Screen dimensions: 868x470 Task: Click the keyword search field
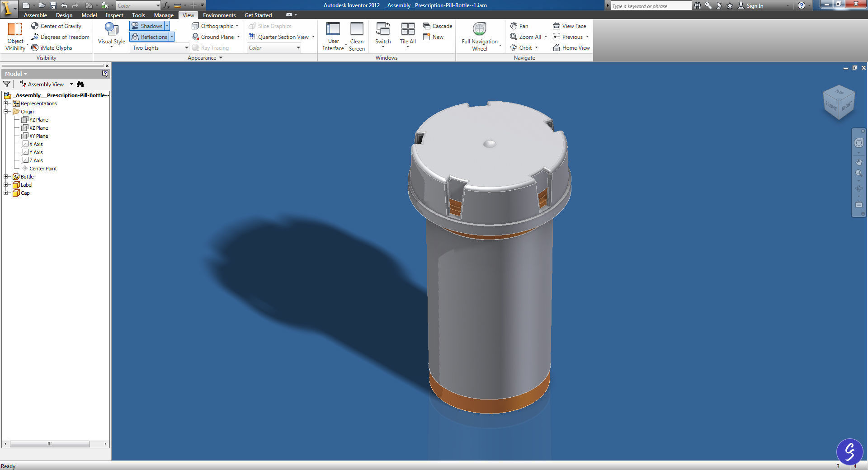651,6
